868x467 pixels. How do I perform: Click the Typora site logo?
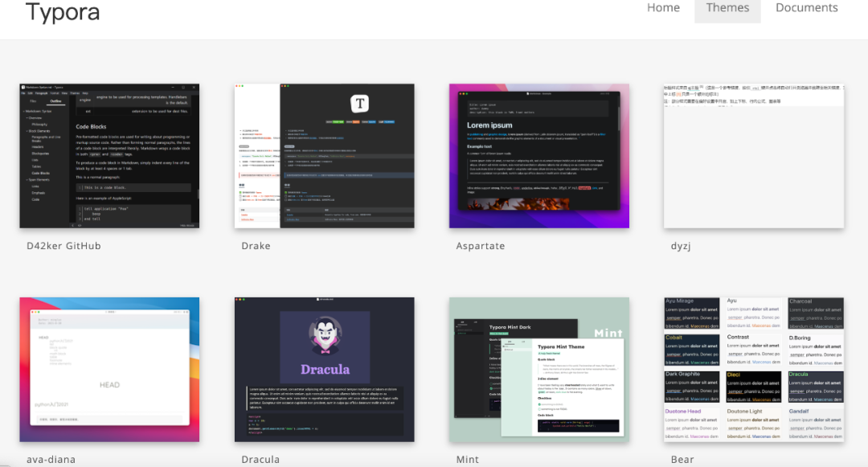63,11
